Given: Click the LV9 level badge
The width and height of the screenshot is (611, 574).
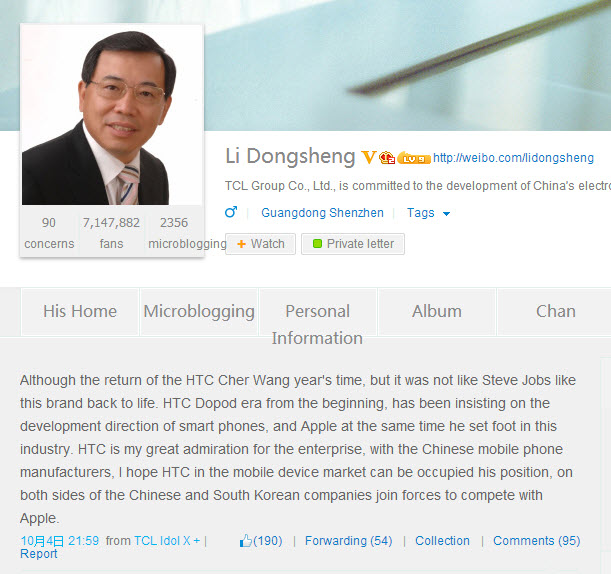Looking at the screenshot, I should [x=414, y=158].
